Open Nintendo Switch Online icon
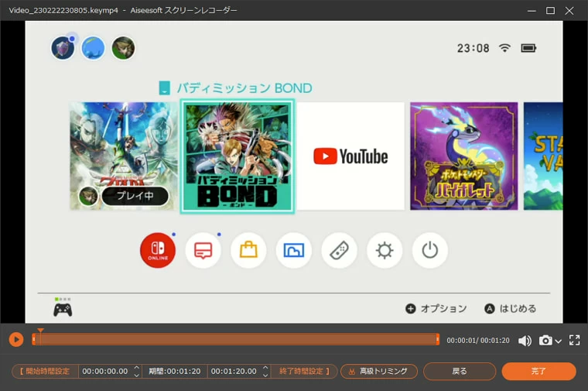The image size is (588, 391). 158,250
